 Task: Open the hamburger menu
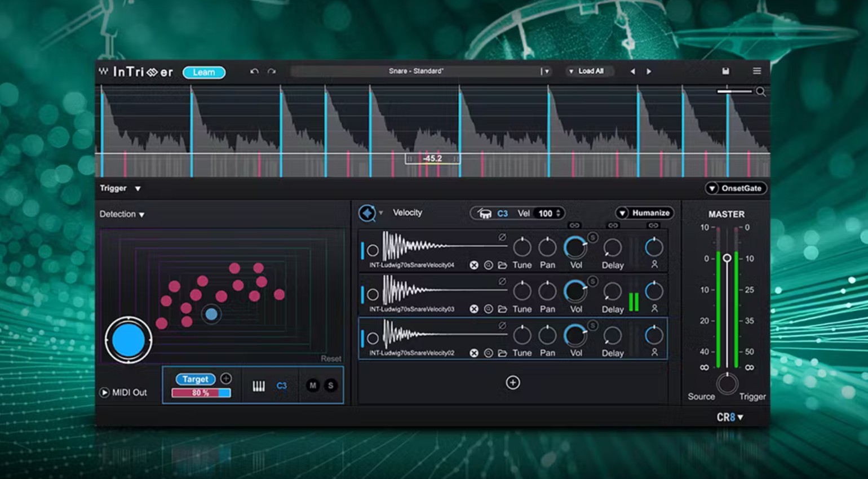click(x=757, y=71)
